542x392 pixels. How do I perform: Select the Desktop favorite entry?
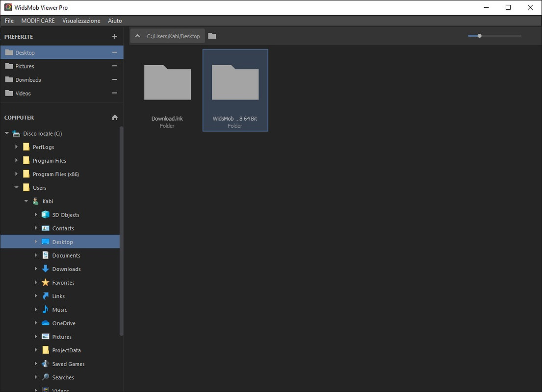click(62, 52)
